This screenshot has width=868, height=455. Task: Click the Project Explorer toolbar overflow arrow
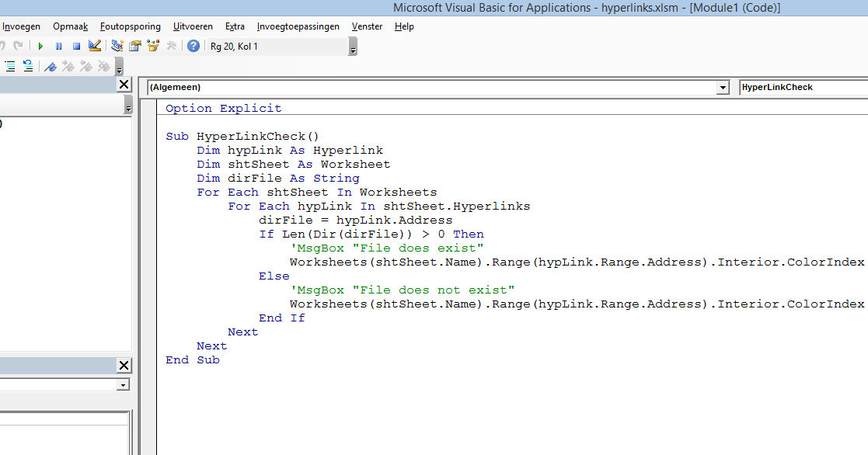click(x=128, y=106)
